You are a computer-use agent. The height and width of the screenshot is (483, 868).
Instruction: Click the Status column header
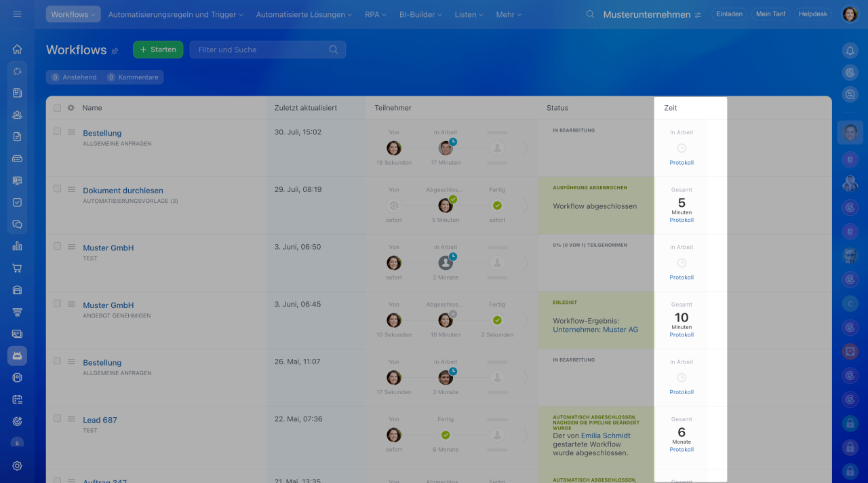click(x=557, y=108)
